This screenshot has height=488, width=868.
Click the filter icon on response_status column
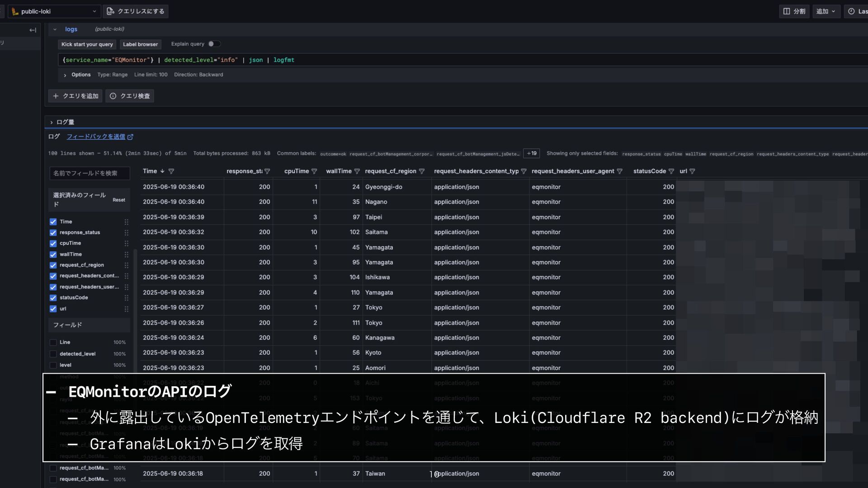267,171
